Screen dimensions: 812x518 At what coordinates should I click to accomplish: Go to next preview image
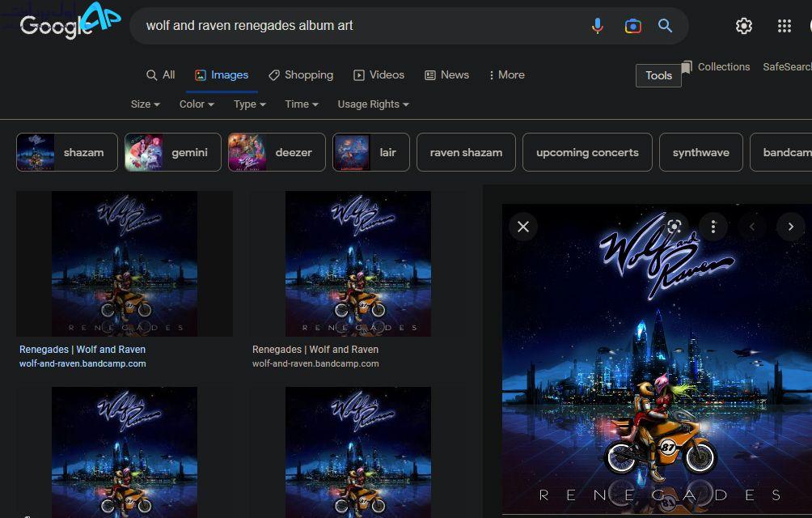[790, 227]
